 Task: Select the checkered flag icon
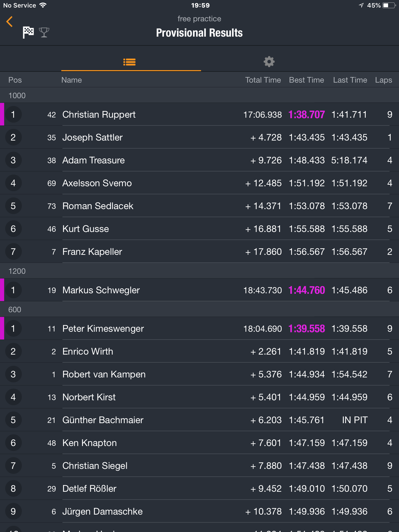pos(28,32)
